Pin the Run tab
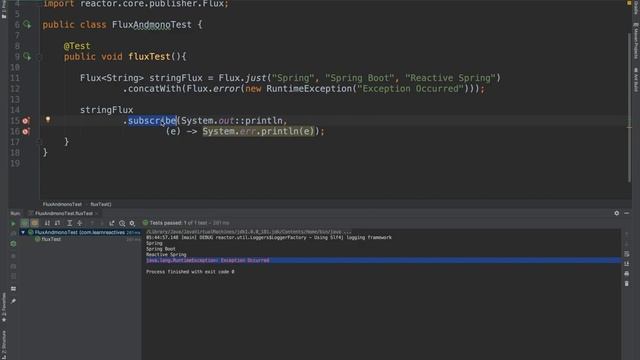This screenshot has width=640, height=360. click(13, 301)
